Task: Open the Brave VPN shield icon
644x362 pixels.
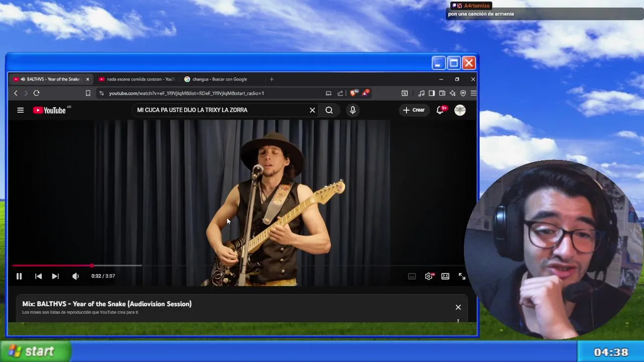Action: 463,93
